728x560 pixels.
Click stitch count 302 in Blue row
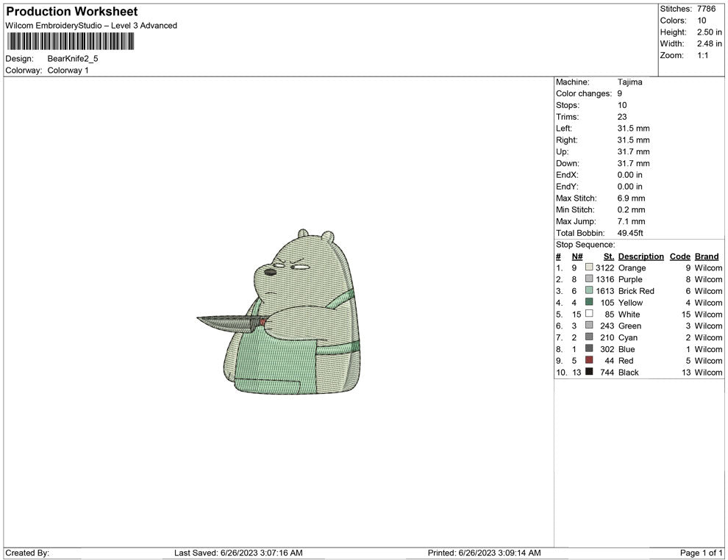point(607,349)
